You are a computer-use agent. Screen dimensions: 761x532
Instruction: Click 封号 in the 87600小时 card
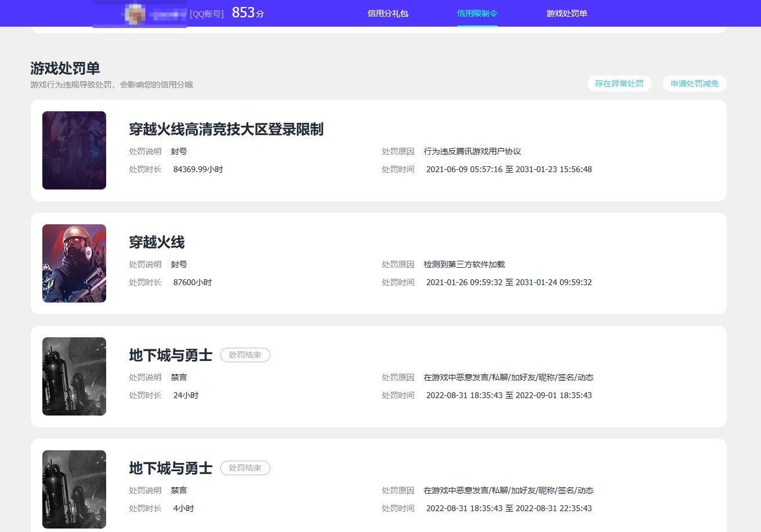pyautogui.click(x=179, y=265)
